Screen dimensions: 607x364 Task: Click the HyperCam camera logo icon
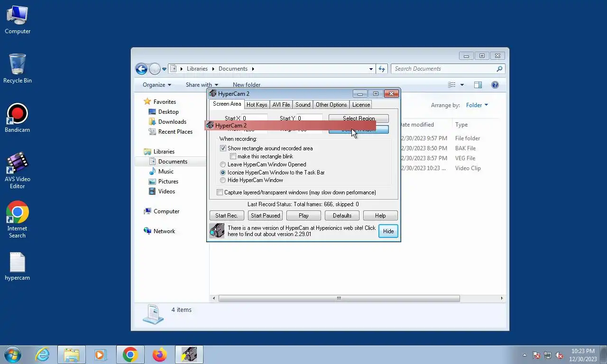217,231
